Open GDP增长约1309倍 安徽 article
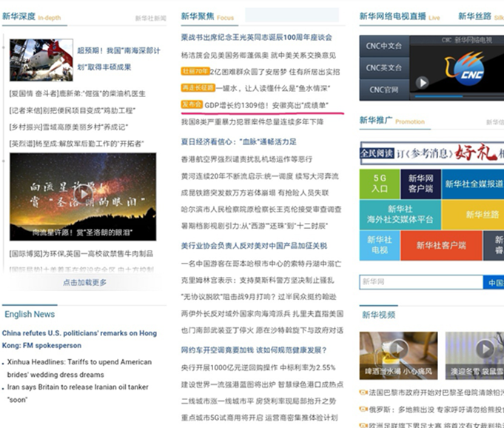The width and height of the screenshot is (504, 428). 266,105
